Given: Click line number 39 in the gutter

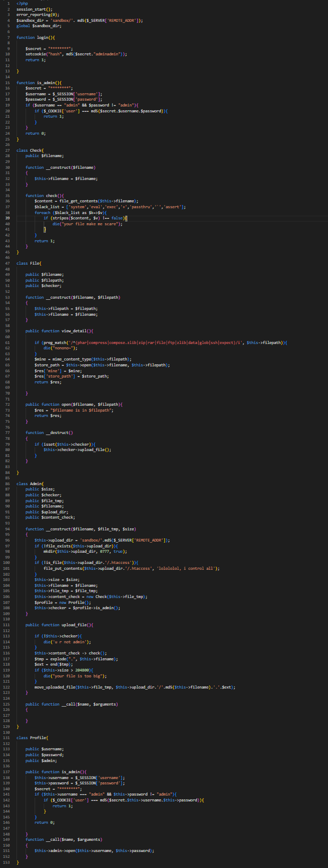Looking at the screenshot, I should click(8, 218).
